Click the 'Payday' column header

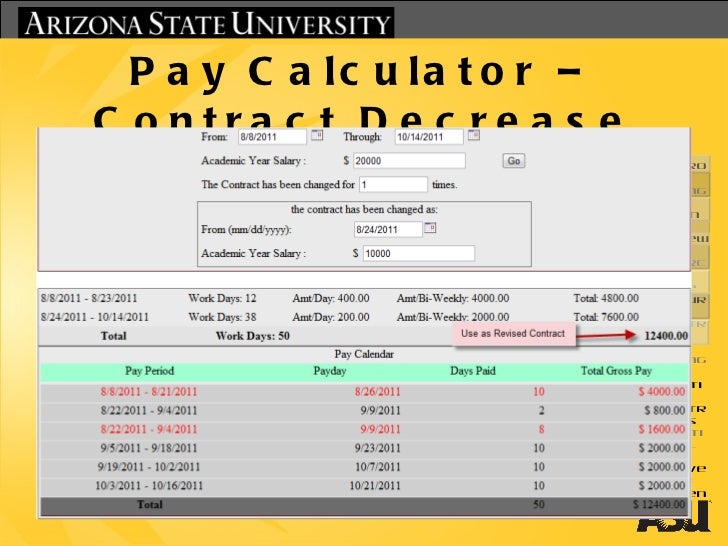click(330, 371)
